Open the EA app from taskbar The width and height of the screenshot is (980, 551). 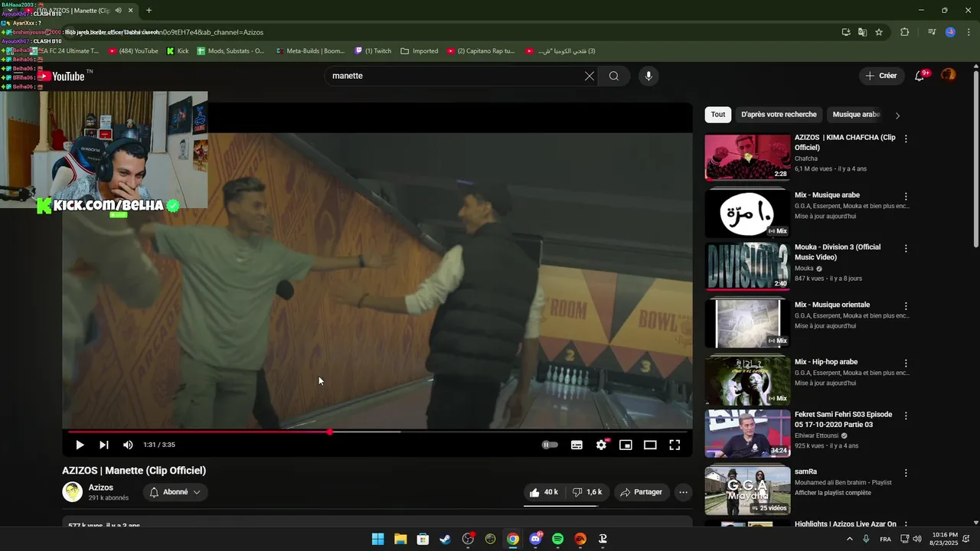tap(580, 539)
